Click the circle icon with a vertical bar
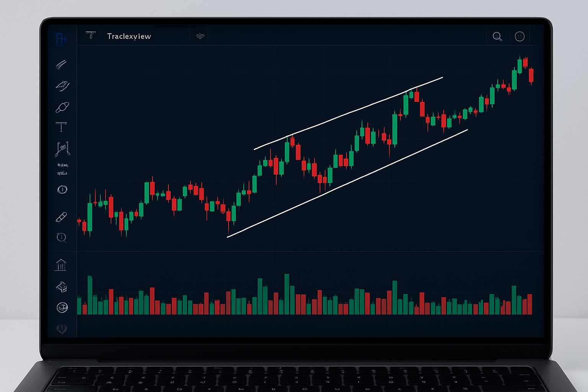 coord(62,189)
